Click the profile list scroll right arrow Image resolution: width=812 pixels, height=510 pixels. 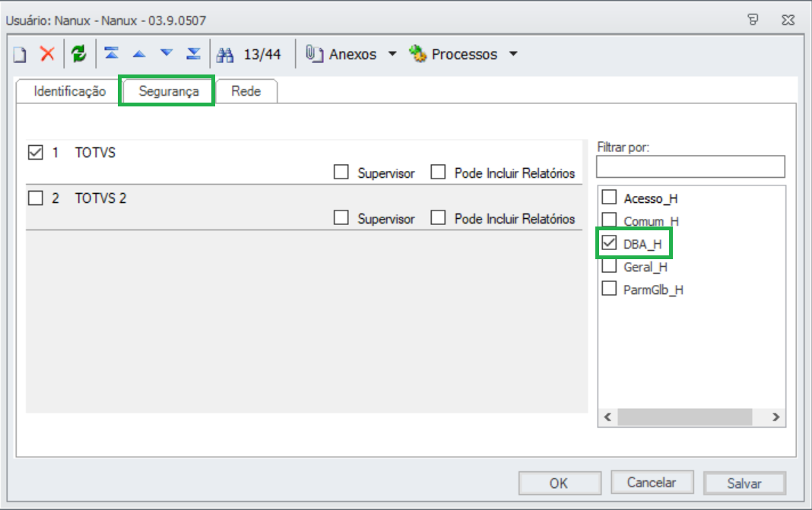[x=776, y=417]
